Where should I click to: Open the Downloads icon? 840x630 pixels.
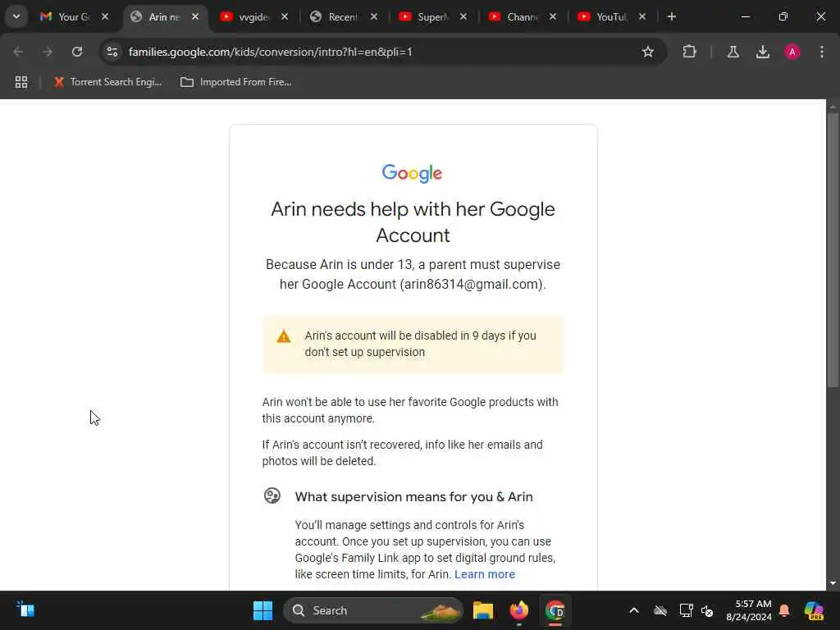pyautogui.click(x=762, y=52)
